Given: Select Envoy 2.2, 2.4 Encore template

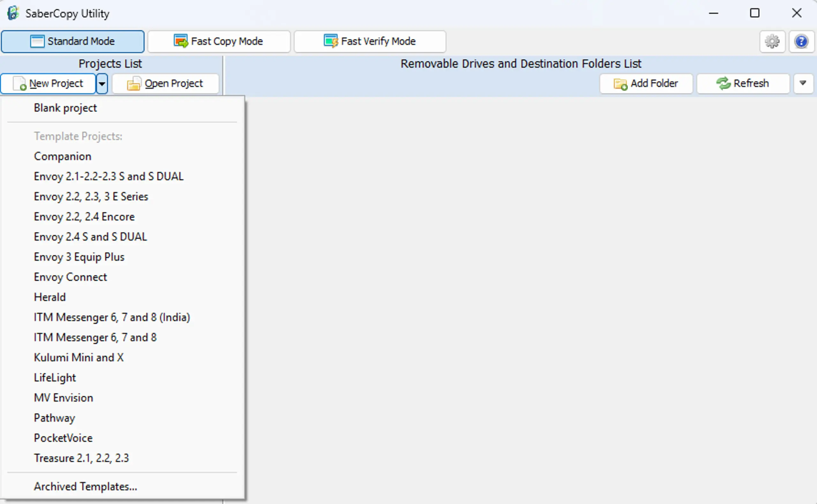Looking at the screenshot, I should click(x=123, y=217).
